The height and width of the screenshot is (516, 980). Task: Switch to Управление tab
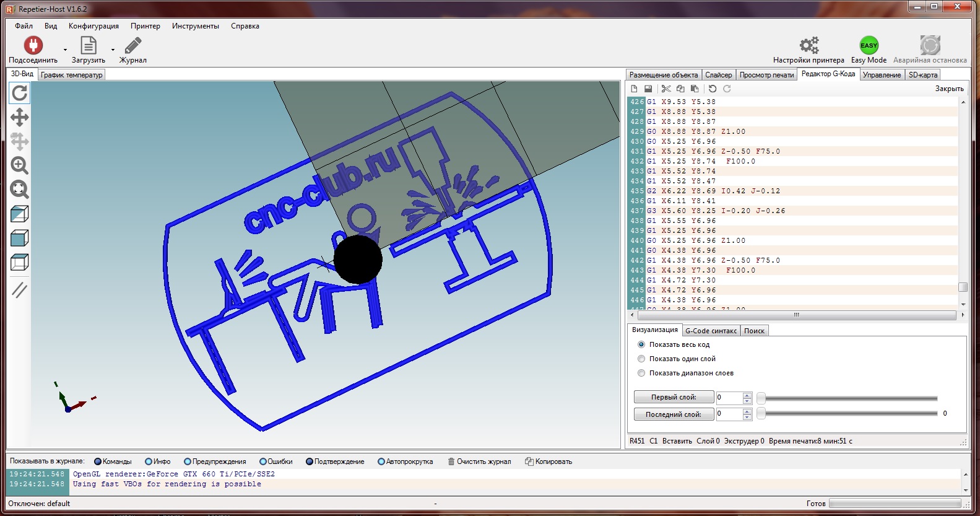click(x=882, y=75)
